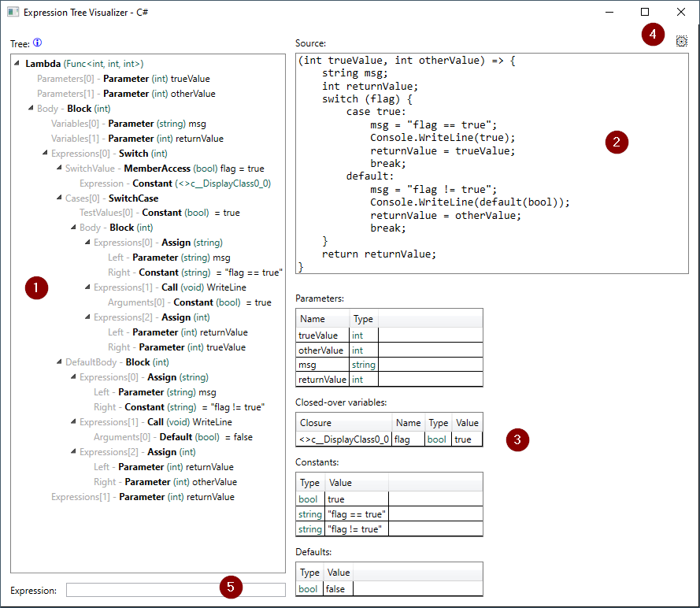Select the false row in Defaults table
The height and width of the screenshot is (608, 700).
click(339, 588)
